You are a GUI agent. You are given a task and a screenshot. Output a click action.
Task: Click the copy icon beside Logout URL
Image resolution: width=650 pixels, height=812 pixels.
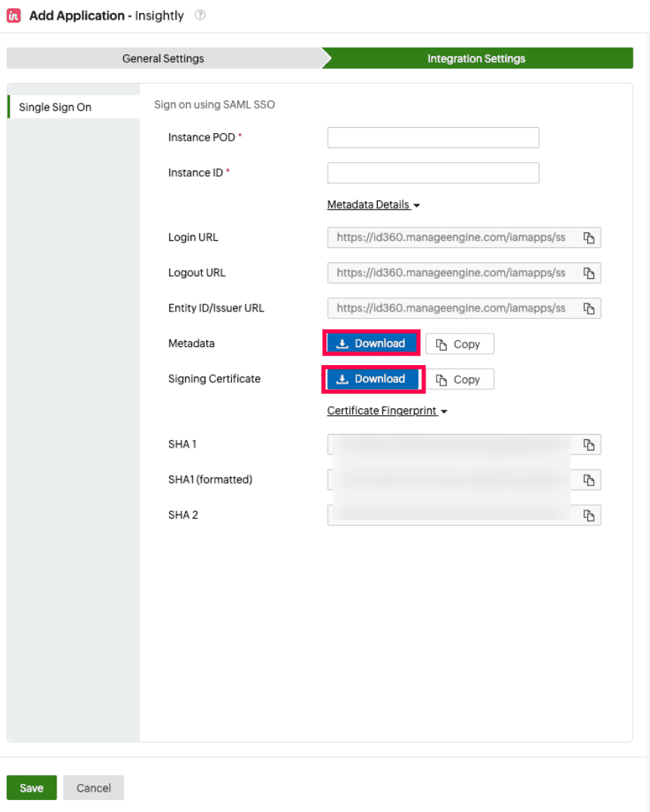(589, 272)
